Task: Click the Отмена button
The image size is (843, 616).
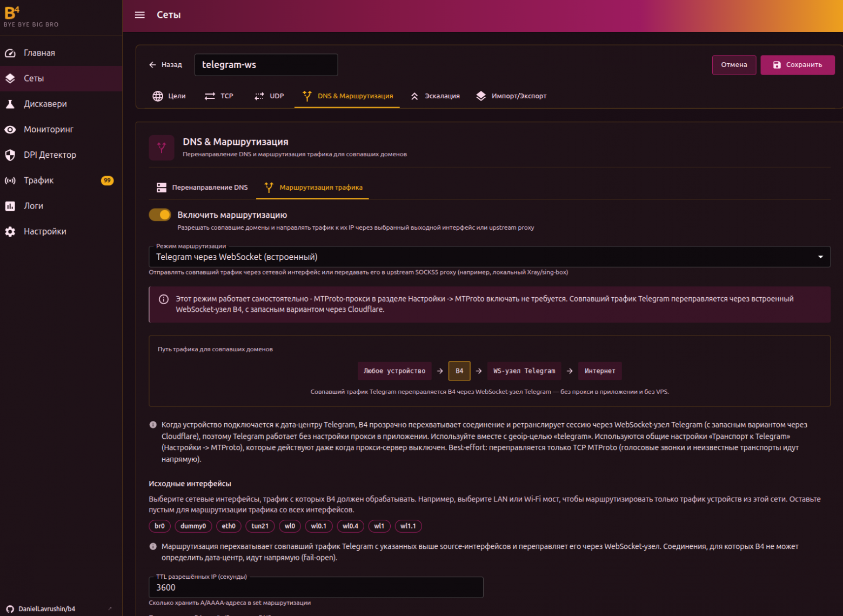Action: (734, 65)
